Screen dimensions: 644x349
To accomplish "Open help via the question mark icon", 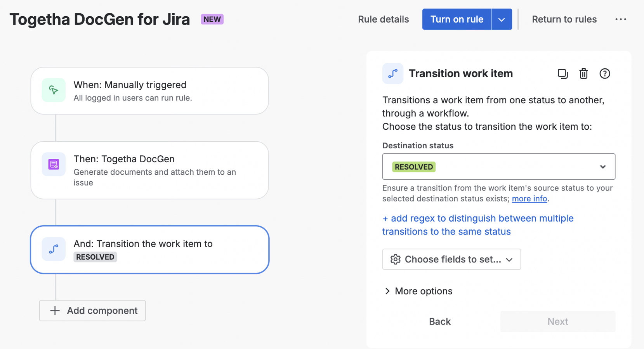I will [x=604, y=73].
